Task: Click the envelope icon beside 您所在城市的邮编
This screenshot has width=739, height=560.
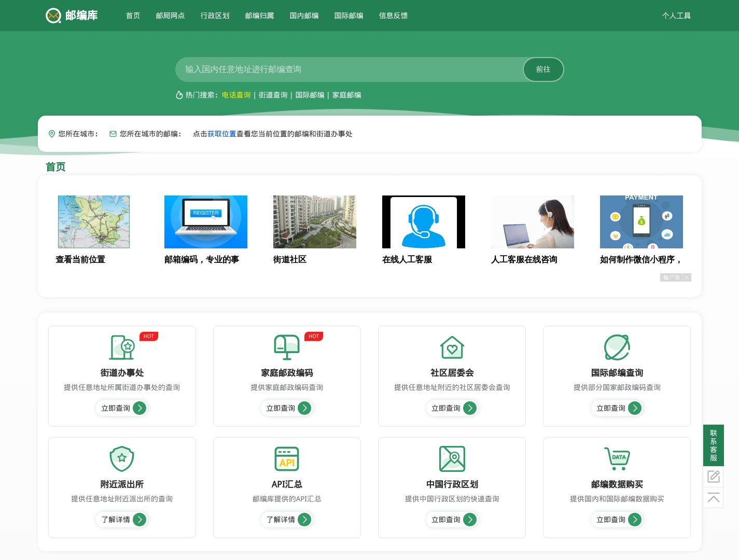Action: coord(113,134)
